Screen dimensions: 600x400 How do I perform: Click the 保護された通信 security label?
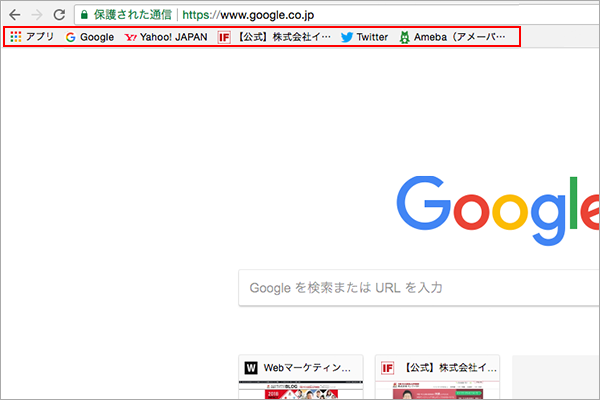(x=133, y=15)
